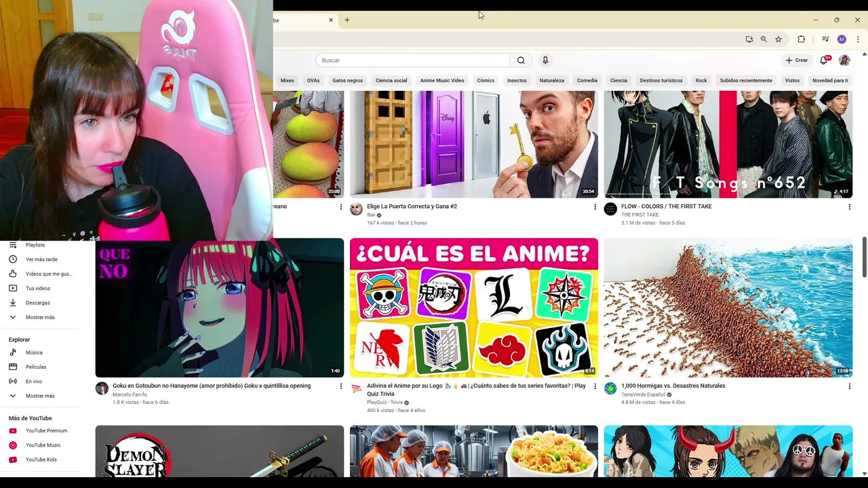Play the 1,000 Hormigas ants thumbnail
Image resolution: width=868 pixels, height=488 pixels.
tap(728, 308)
